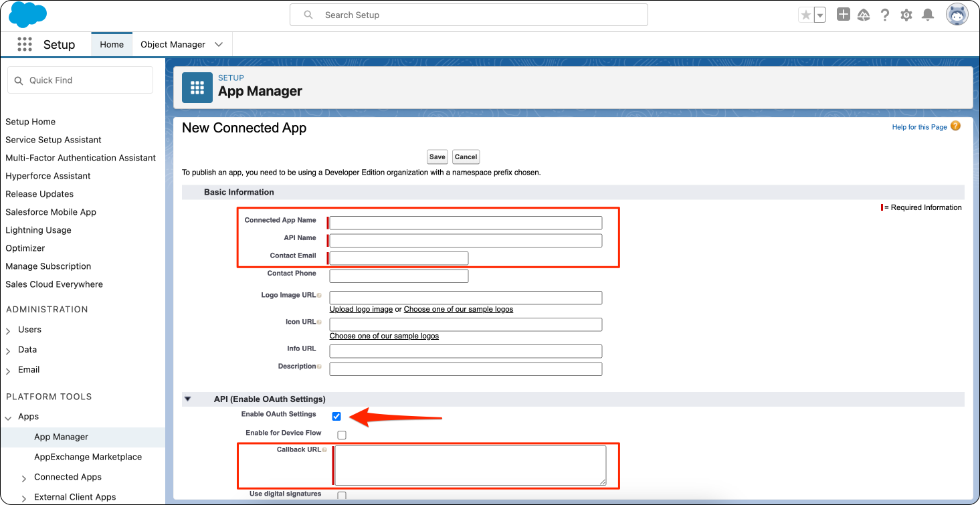The width and height of the screenshot is (980, 505).
Task: Open Sales Cloud Everywhere in the sidebar
Action: (x=54, y=284)
